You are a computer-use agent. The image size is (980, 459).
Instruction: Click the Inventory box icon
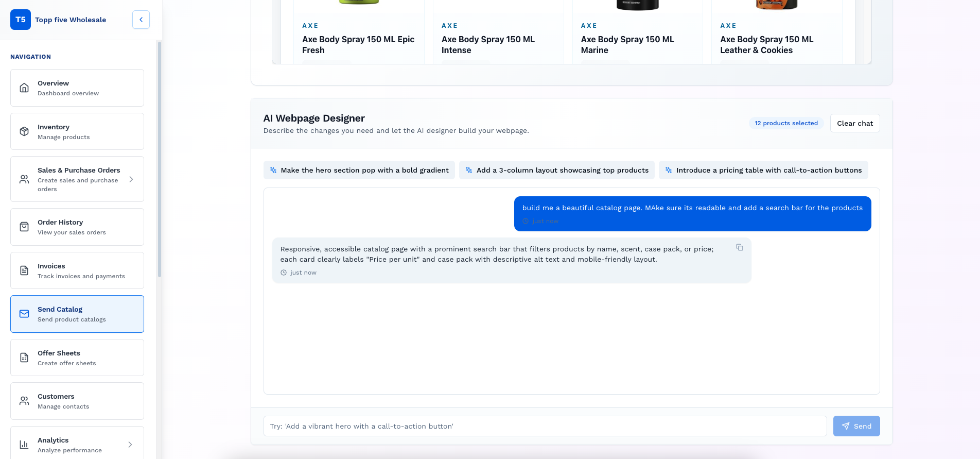coord(24,131)
